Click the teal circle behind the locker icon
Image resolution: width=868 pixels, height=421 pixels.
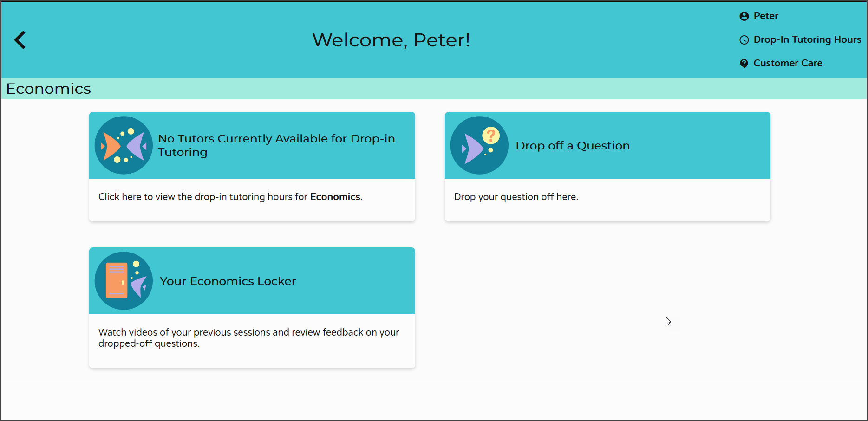tap(123, 280)
